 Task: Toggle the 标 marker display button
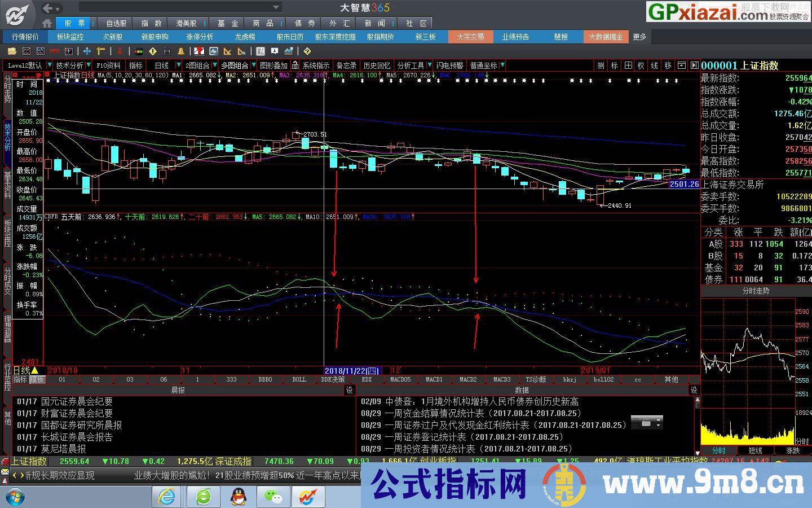click(615, 65)
